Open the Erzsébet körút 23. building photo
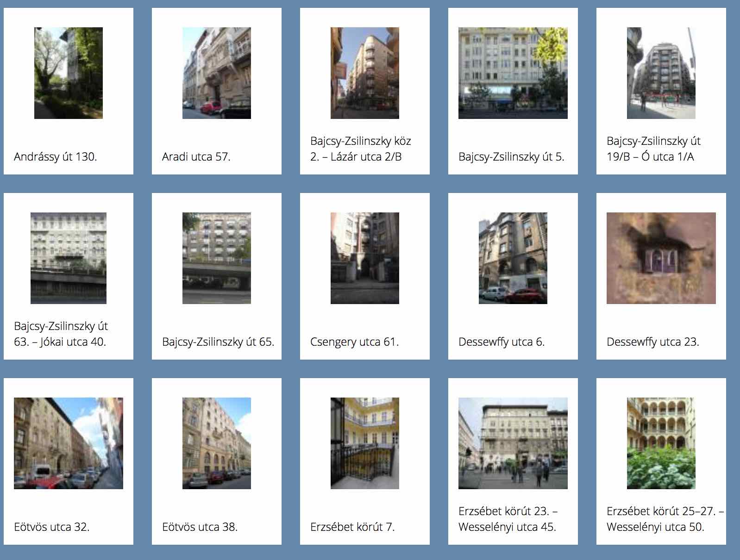The image size is (740, 560). pyautogui.click(x=513, y=443)
